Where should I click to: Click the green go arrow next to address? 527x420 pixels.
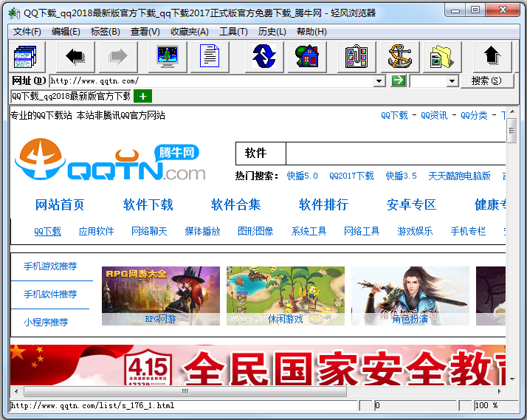[399, 80]
